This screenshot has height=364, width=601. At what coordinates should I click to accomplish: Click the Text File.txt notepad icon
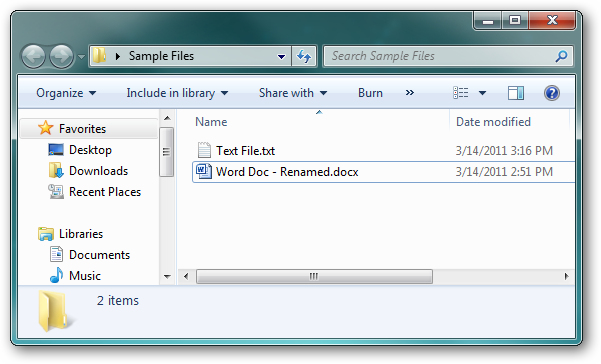(x=204, y=150)
